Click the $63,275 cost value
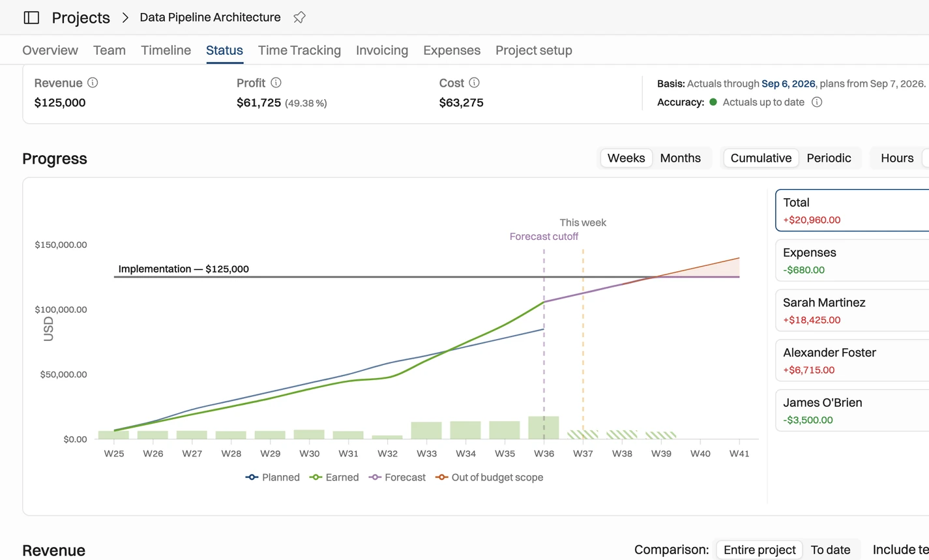929x560 pixels. [x=461, y=102]
